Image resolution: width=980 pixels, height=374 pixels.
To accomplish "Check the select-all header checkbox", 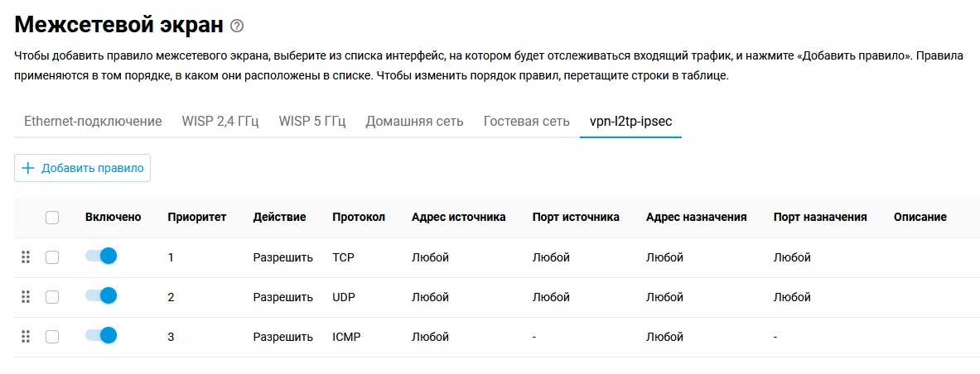I will point(52,218).
